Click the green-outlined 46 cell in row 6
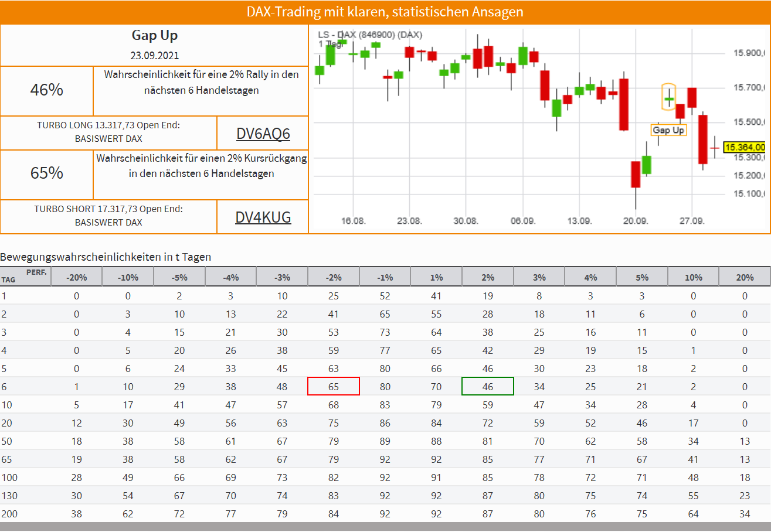The height and width of the screenshot is (532, 771). [x=488, y=386]
